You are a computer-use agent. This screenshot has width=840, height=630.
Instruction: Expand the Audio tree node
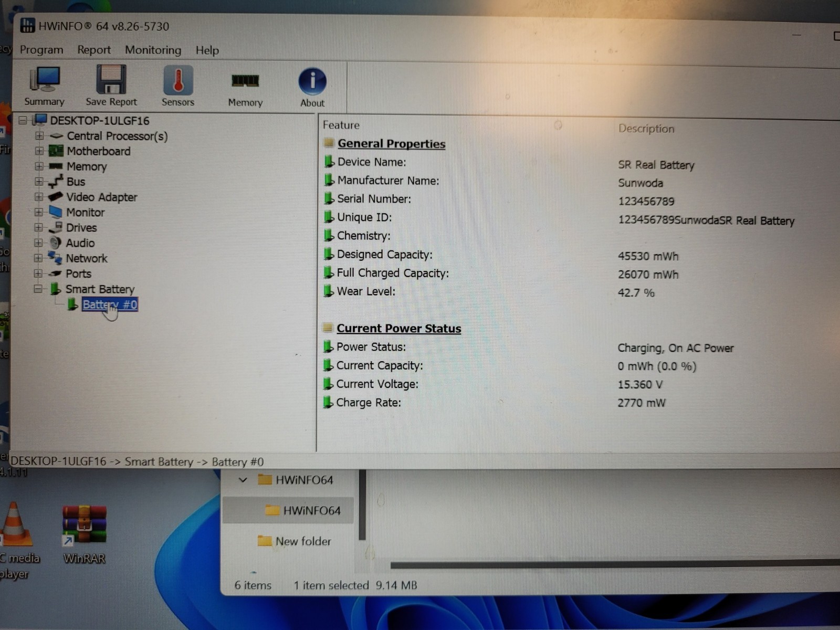(38, 243)
